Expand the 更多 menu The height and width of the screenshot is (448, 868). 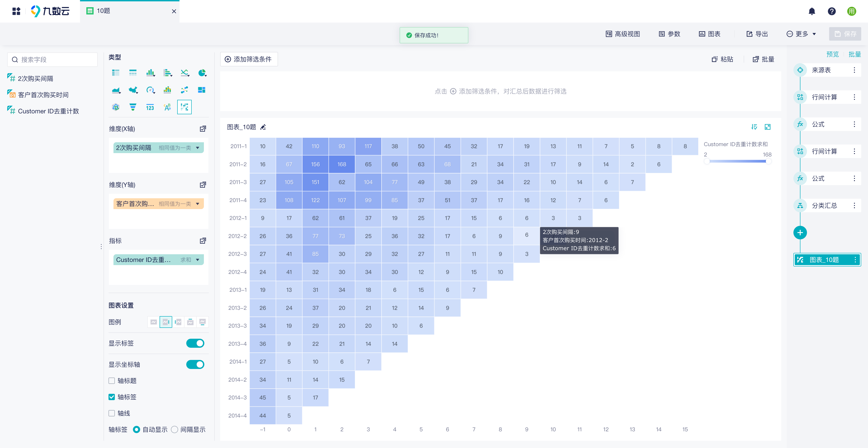[801, 34]
